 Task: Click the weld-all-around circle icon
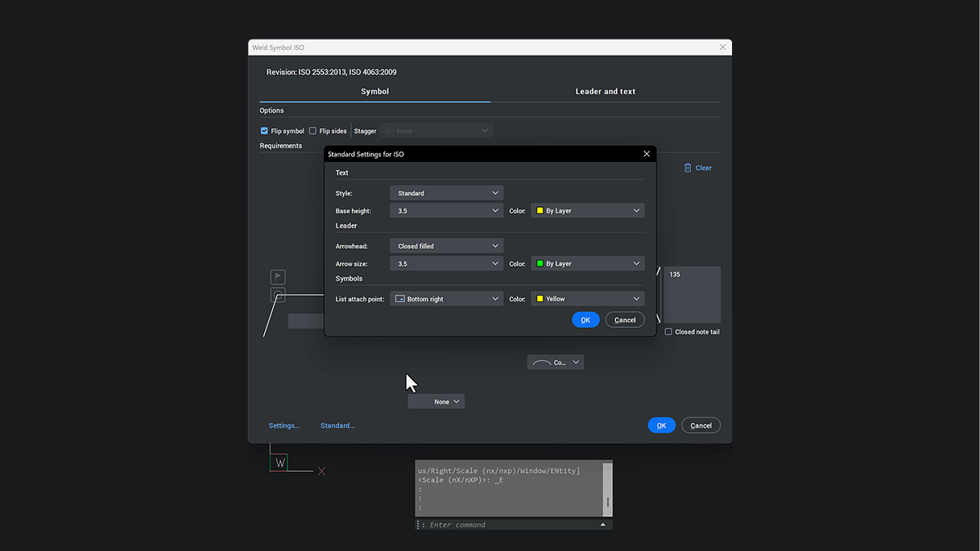(278, 296)
